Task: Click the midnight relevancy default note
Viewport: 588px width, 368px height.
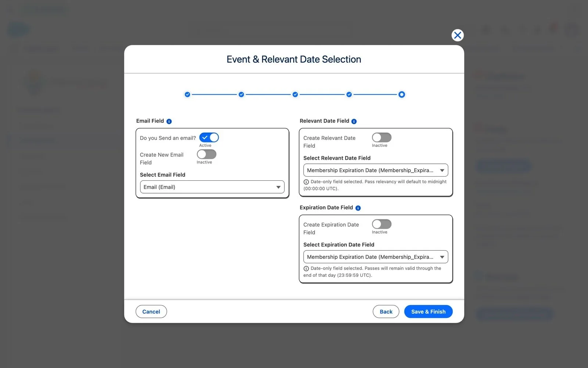Action: click(x=375, y=185)
